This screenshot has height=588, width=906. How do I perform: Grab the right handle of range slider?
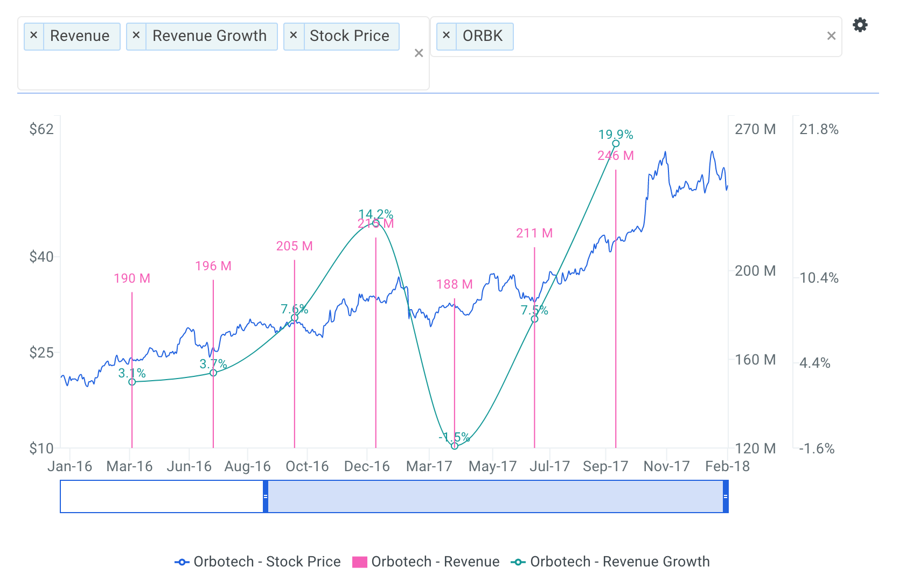[x=726, y=496]
